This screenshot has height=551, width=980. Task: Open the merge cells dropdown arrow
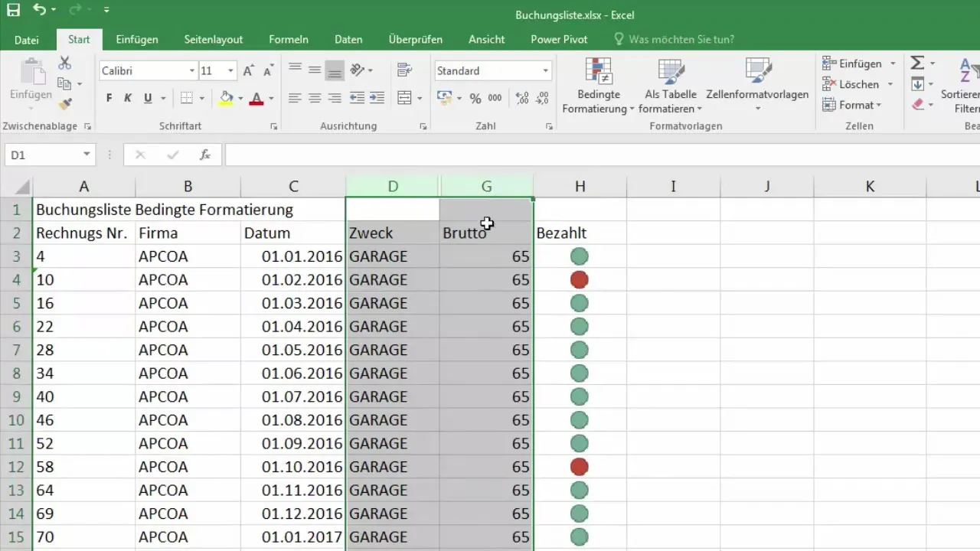pos(420,98)
